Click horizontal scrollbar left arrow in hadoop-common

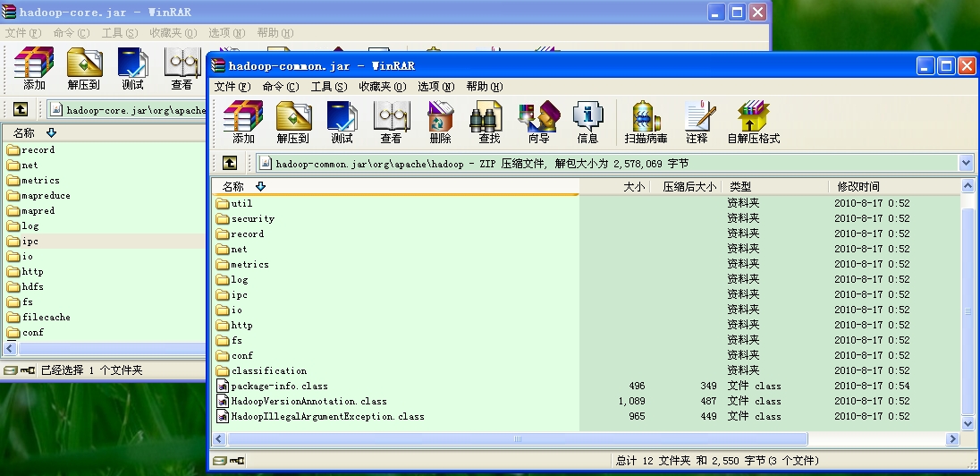pos(219,439)
